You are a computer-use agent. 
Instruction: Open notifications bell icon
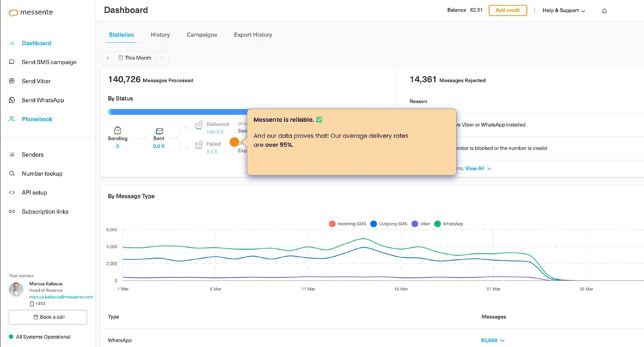point(604,11)
